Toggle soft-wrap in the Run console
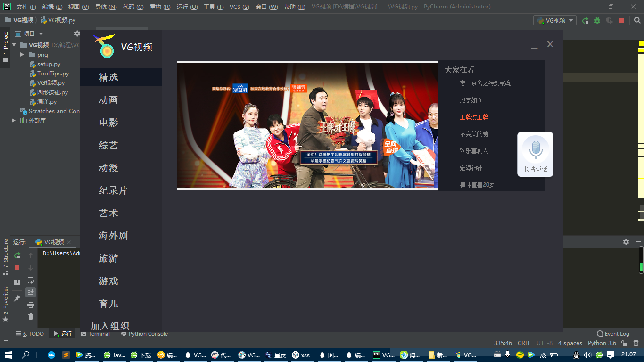This screenshot has width=644, height=362. tap(31, 280)
